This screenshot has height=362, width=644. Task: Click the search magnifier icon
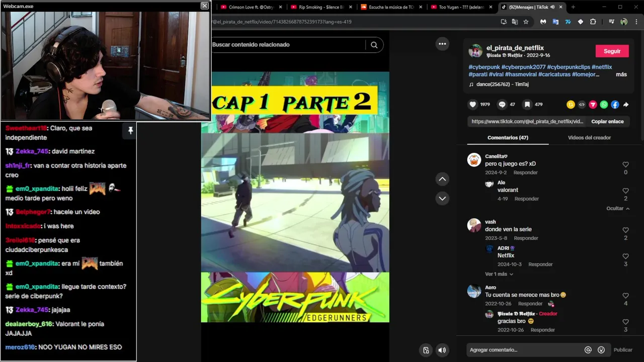374,45
